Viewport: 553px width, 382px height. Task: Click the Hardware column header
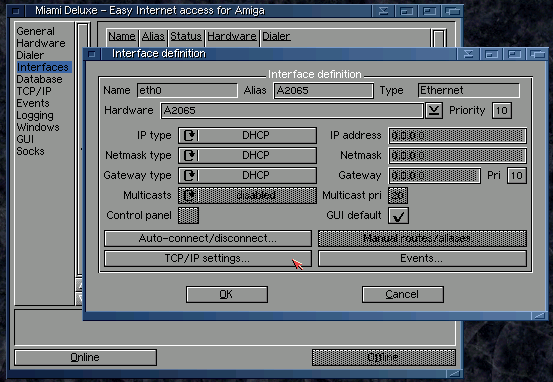[232, 36]
